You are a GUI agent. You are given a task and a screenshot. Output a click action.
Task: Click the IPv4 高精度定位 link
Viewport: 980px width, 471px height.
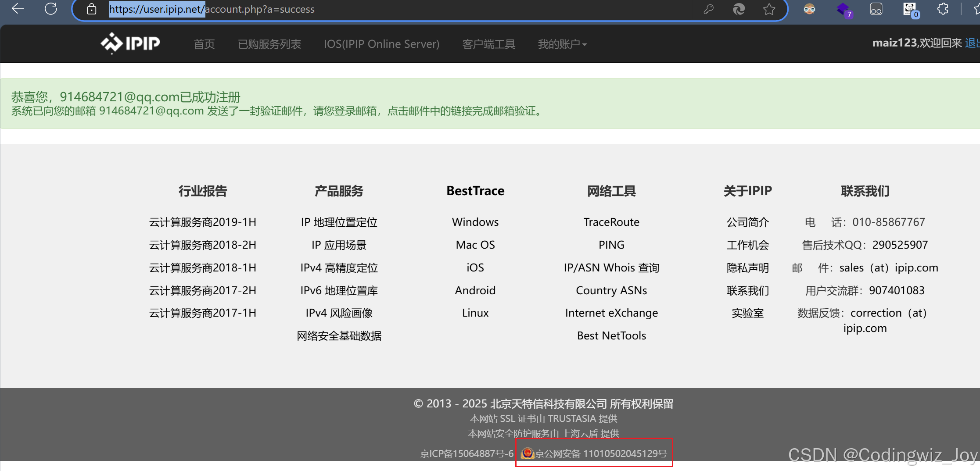(x=339, y=268)
